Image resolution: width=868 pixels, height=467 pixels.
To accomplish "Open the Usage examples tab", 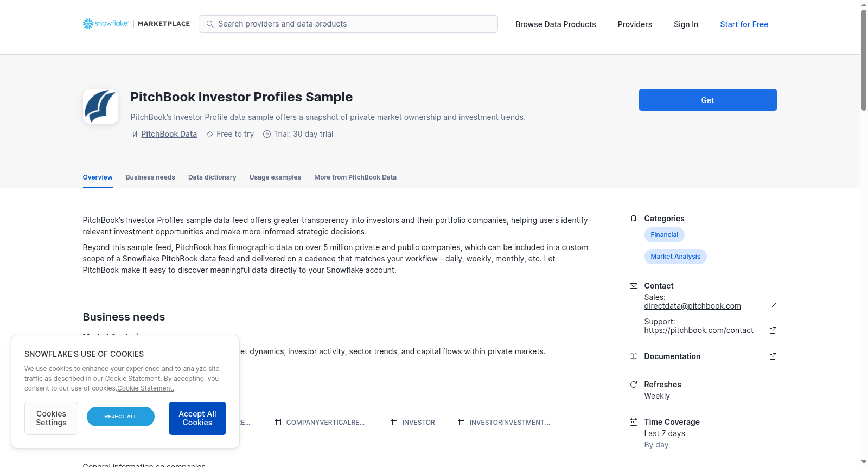I will 275,177.
